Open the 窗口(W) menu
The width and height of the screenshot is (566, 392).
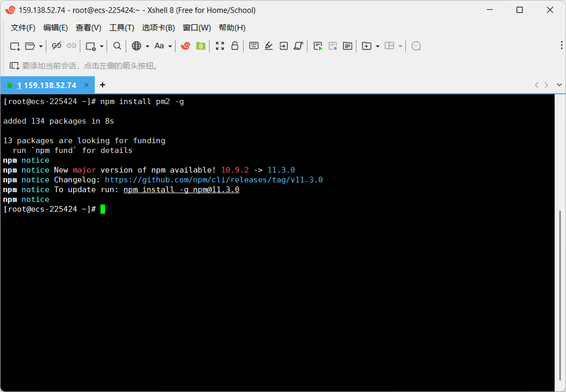[197, 28]
